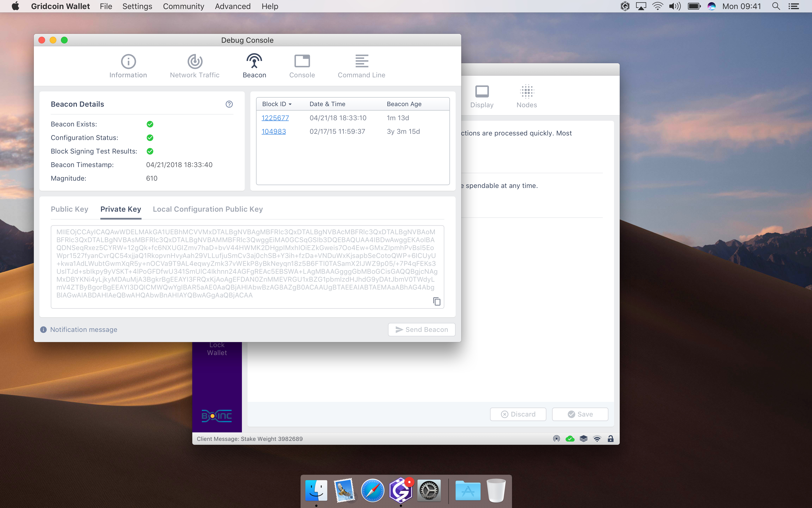Click the Beacon Age '1m 13d' cell
Viewport: 812px width, 508px height.
coord(398,118)
